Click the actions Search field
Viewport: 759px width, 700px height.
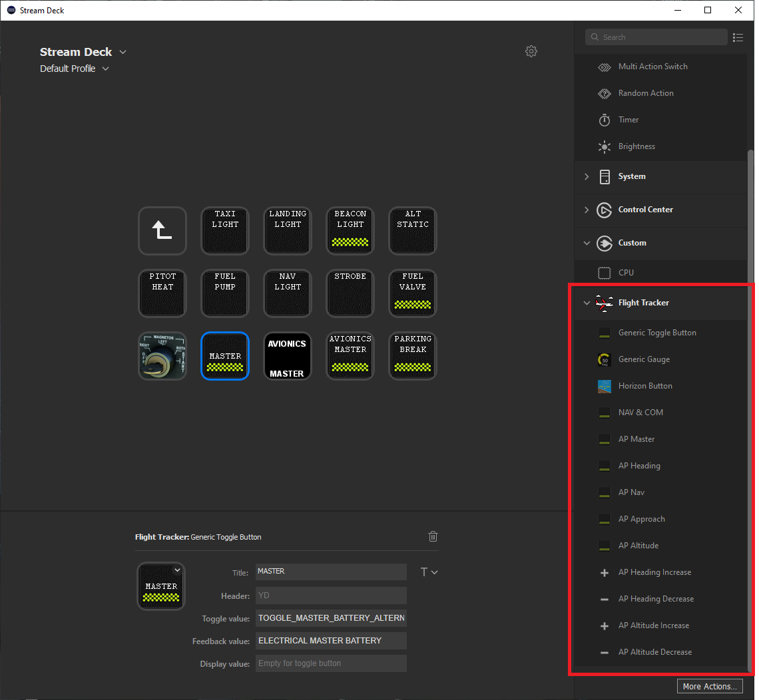point(656,37)
